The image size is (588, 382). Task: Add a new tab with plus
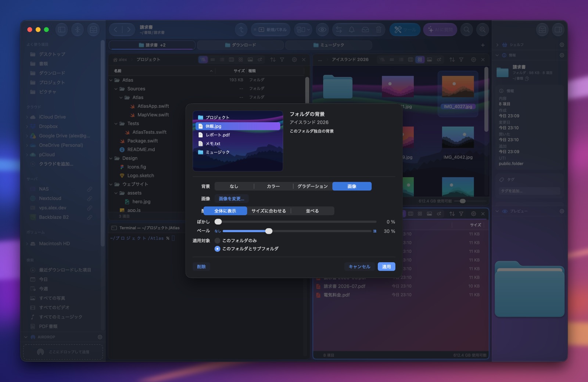click(483, 45)
